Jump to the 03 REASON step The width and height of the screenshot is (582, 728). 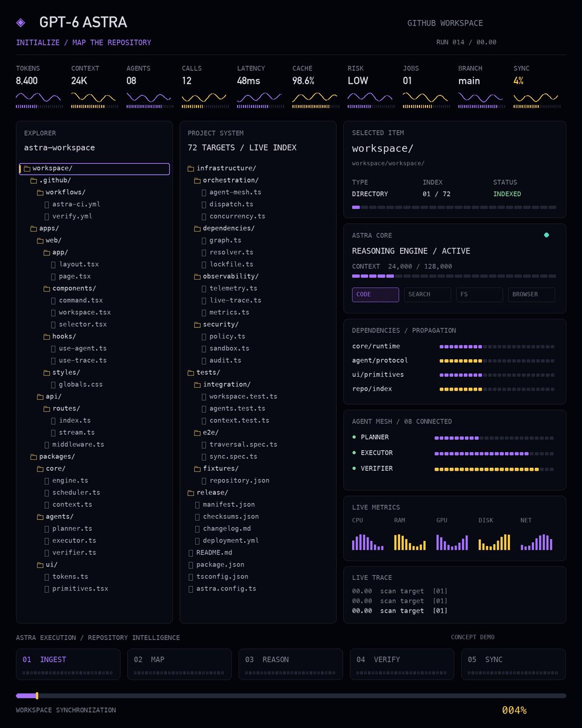291,664
